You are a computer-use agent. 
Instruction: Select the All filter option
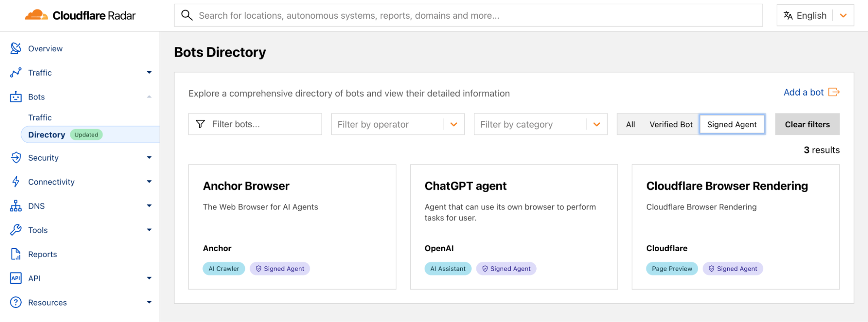click(x=630, y=125)
